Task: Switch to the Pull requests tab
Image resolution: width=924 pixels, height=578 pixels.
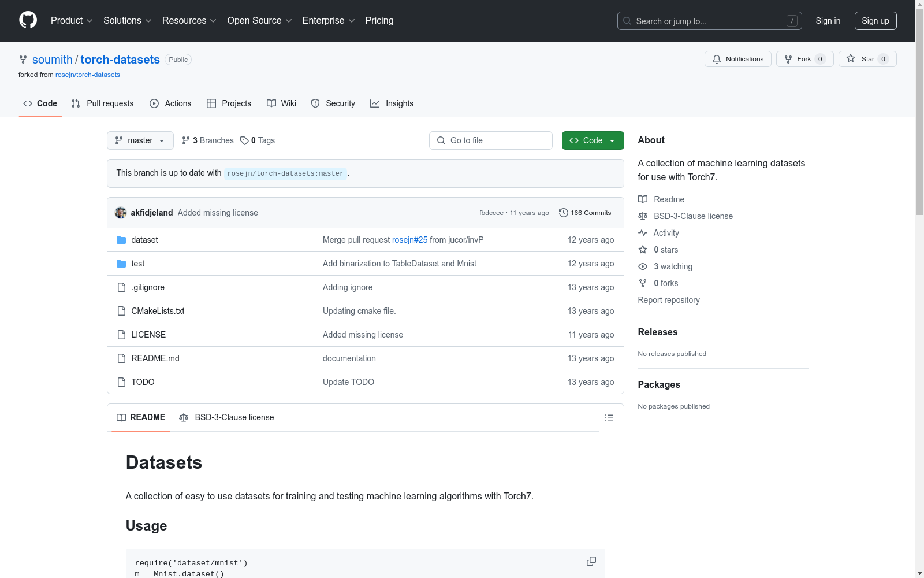Action: click(x=103, y=103)
